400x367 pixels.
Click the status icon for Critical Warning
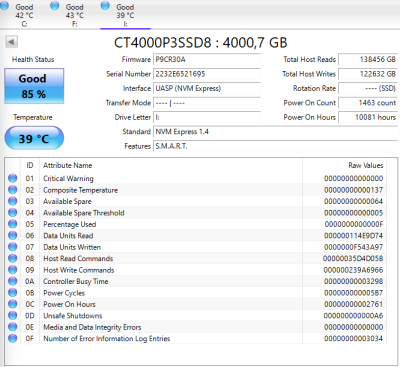pyautogui.click(x=13, y=178)
